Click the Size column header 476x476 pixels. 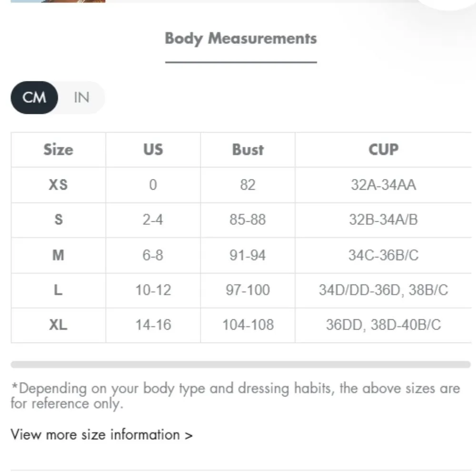(58, 149)
